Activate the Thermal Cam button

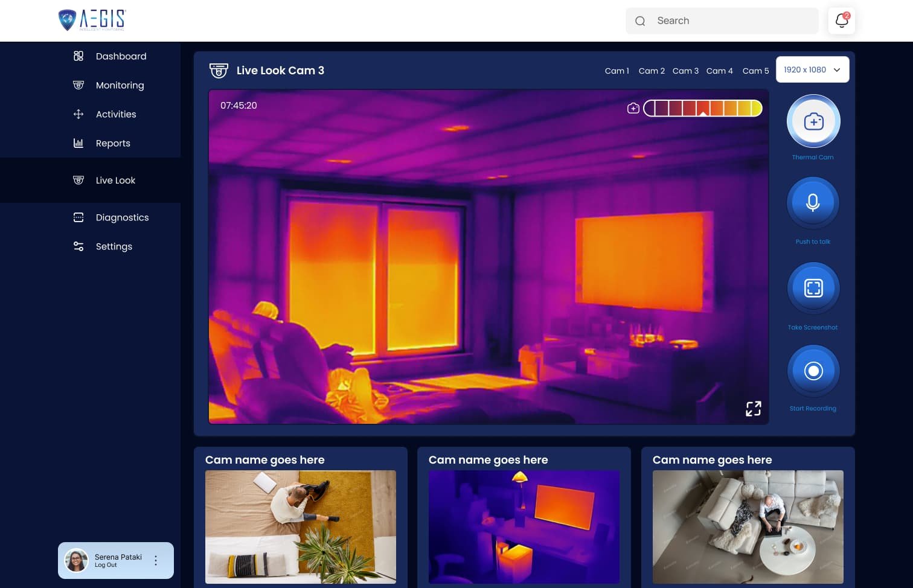click(x=813, y=121)
